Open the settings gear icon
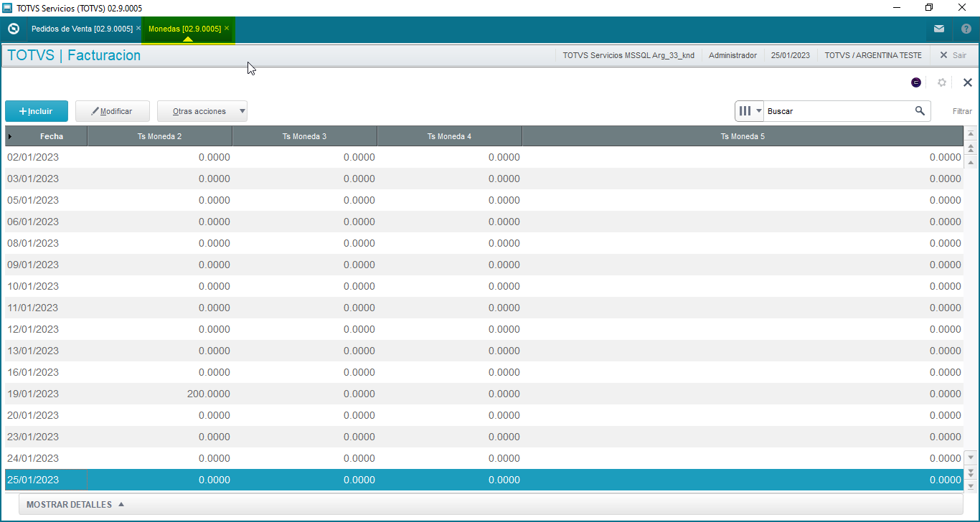This screenshot has height=522, width=980. click(942, 82)
